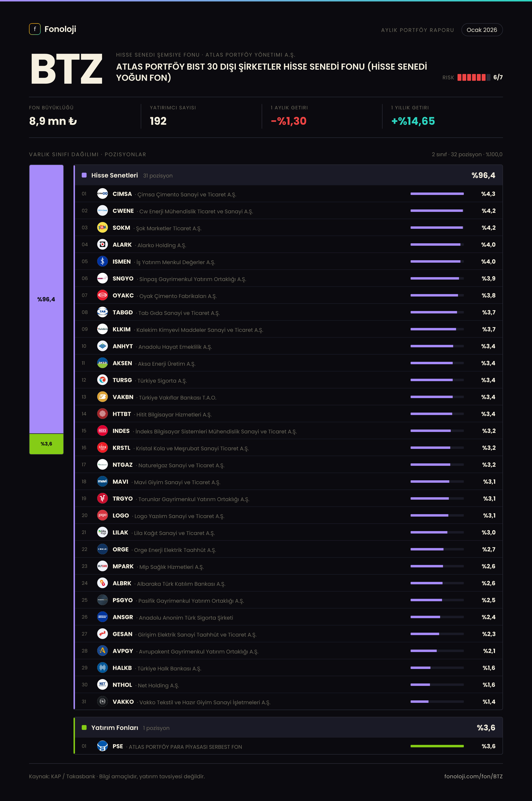Click the investor count 192

point(158,121)
